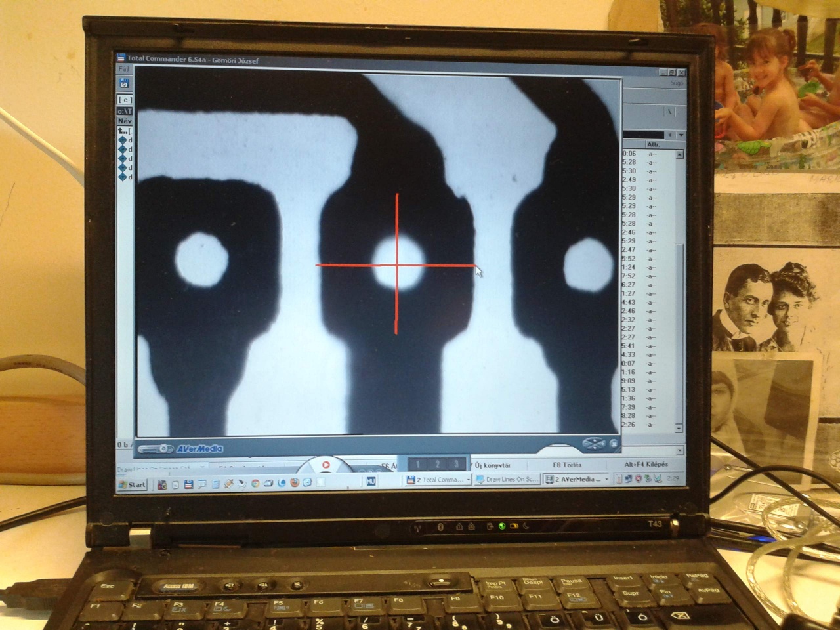The width and height of the screenshot is (840, 630).
Task: Select channel preset 3 on AVerMedia panel
Action: [x=457, y=465]
